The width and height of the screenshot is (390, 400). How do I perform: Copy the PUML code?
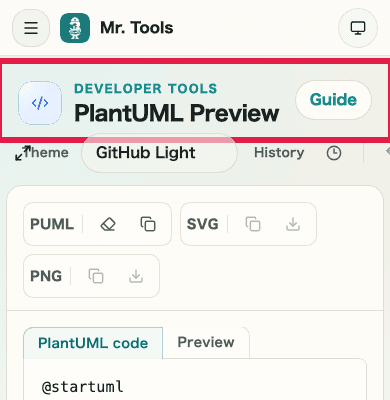[x=148, y=224]
